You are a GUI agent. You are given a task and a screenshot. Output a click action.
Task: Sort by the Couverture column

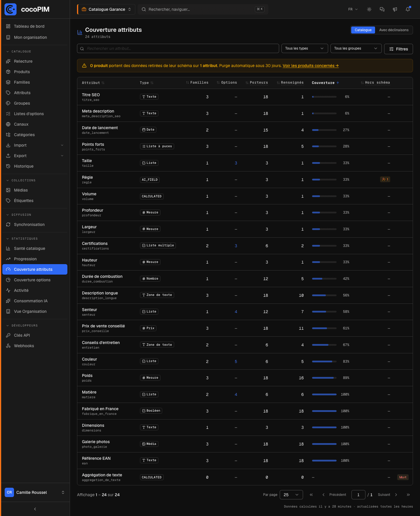[325, 83]
